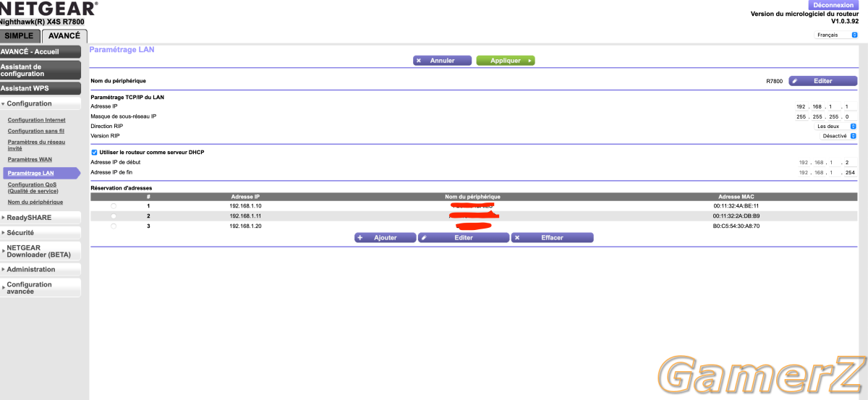
Task: Open Assistant WPS
Action: [40, 88]
